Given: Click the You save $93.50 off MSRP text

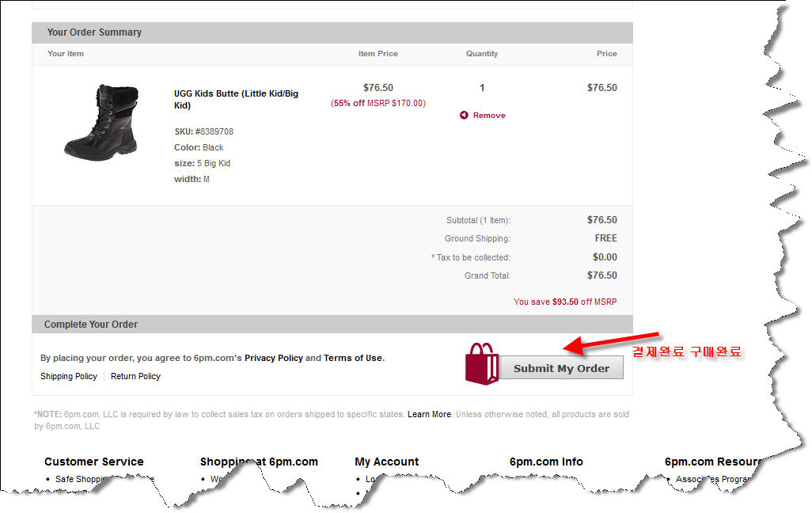Looking at the screenshot, I should point(565,302).
